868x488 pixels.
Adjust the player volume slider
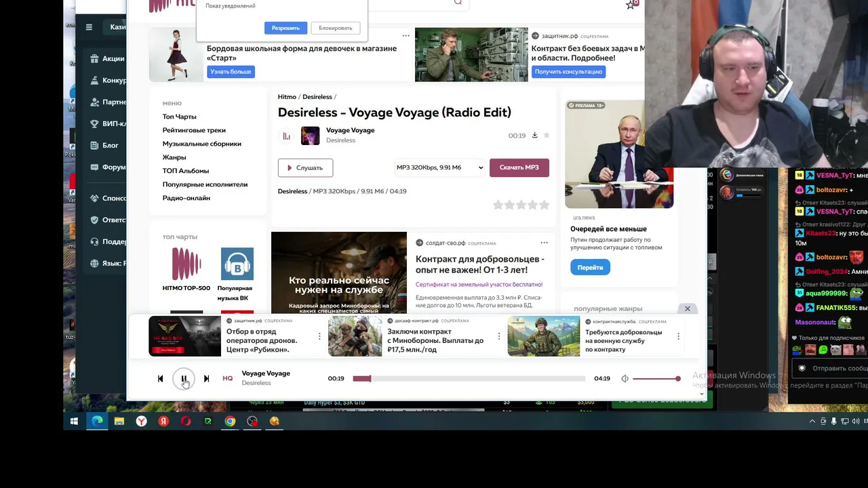[x=656, y=379]
